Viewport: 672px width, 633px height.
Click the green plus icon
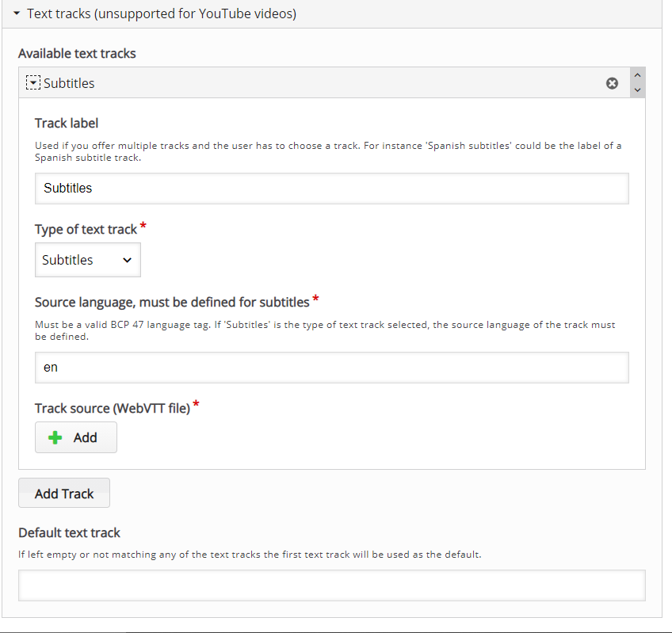(55, 437)
